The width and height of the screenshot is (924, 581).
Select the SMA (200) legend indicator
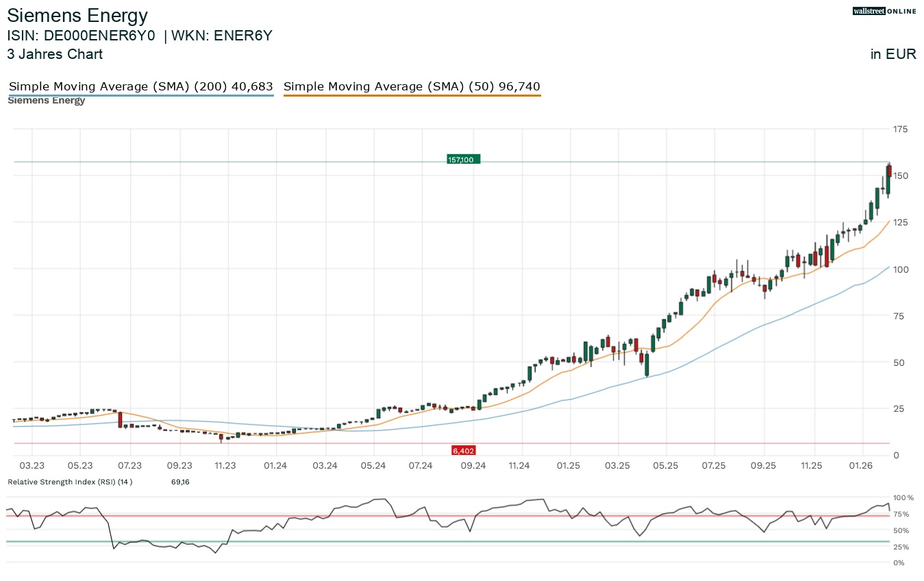pyautogui.click(x=140, y=86)
